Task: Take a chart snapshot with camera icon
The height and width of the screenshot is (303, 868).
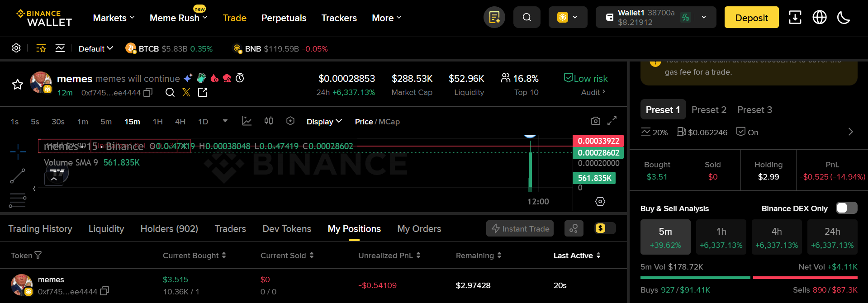Action: 596,121
